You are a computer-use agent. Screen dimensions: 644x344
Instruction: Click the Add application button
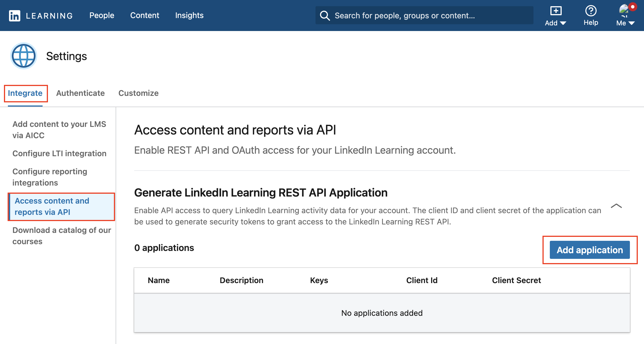point(590,250)
